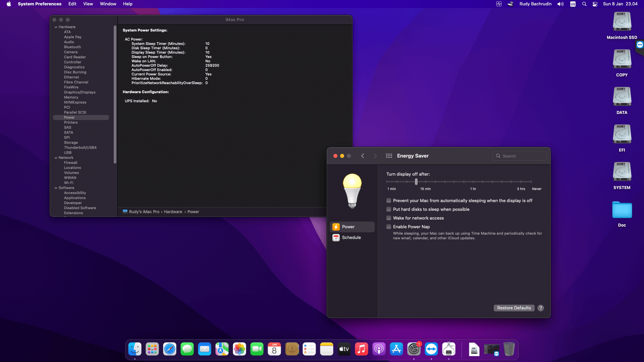Screen dimensions: 644x362
Task: Open the EFI drive on desktop
Action: click(622, 138)
